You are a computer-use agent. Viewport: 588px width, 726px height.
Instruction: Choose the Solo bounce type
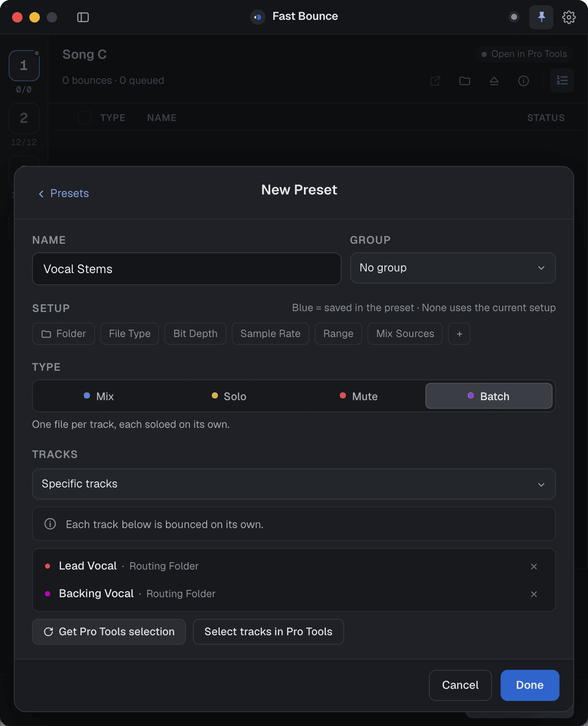[x=229, y=396]
